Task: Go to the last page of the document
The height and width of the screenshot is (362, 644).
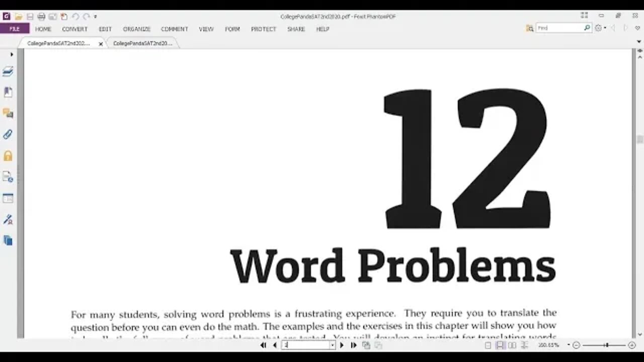Action: (354, 345)
